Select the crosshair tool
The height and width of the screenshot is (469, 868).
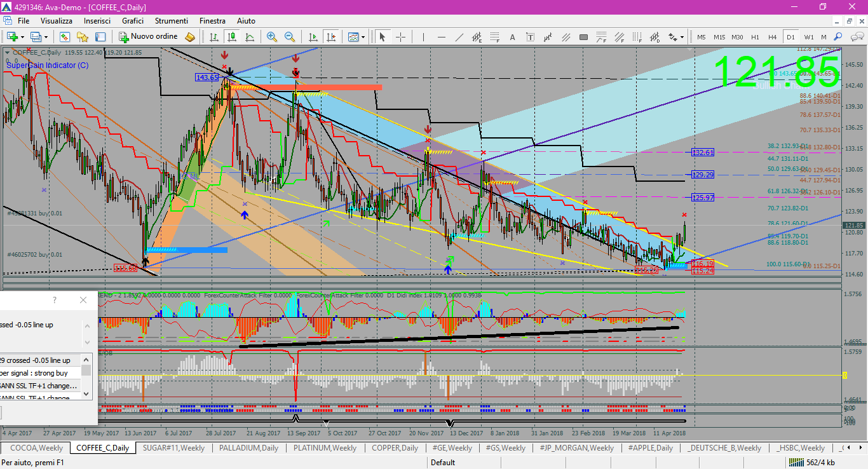[400, 37]
